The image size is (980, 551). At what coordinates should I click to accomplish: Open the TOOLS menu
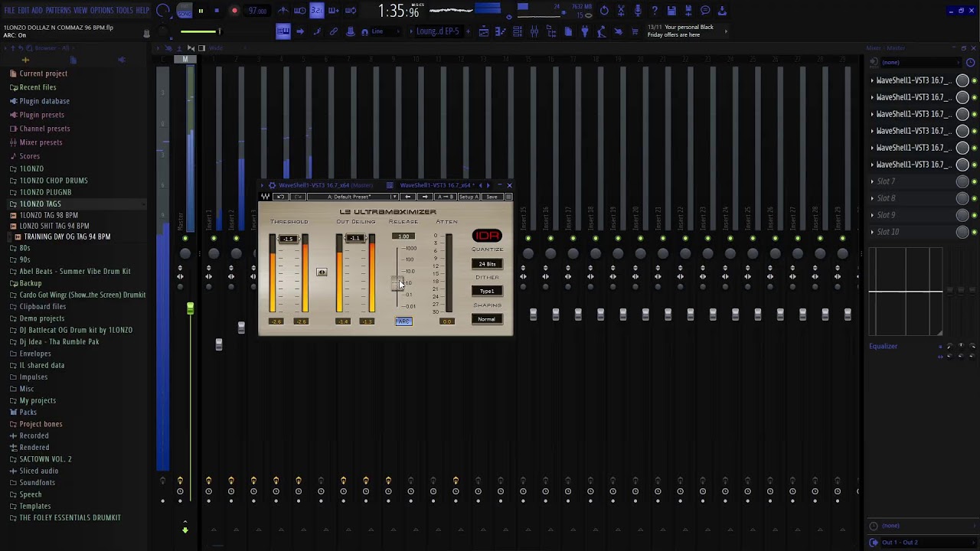click(x=125, y=11)
